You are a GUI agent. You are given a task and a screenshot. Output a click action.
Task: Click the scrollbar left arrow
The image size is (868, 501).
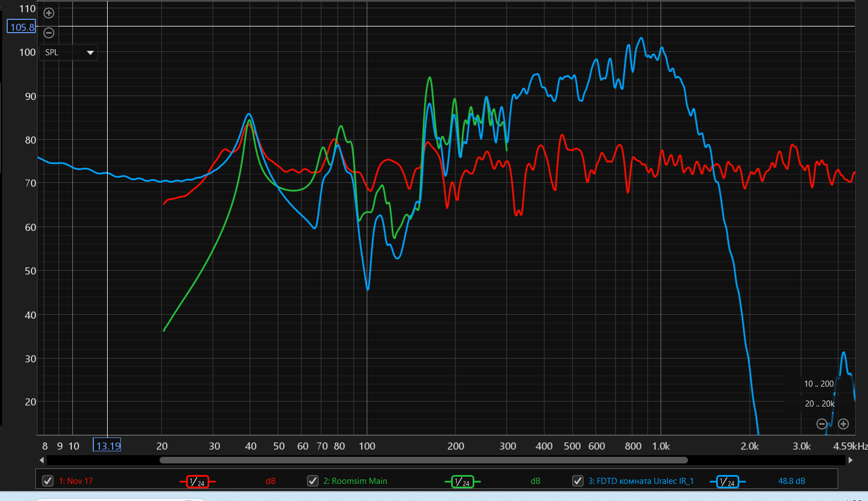tap(42, 460)
